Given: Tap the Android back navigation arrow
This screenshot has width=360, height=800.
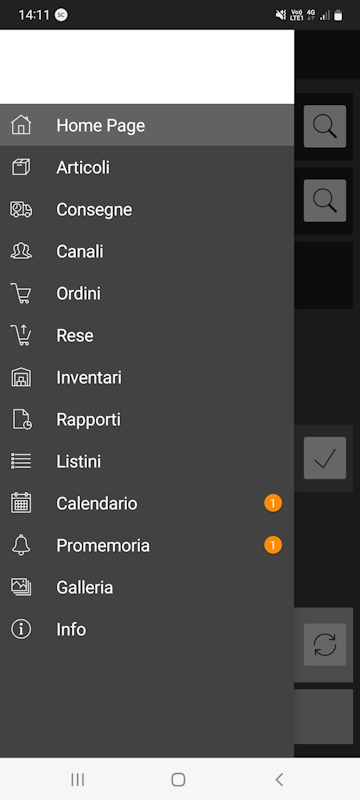Looking at the screenshot, I should [x=279, y=779].
